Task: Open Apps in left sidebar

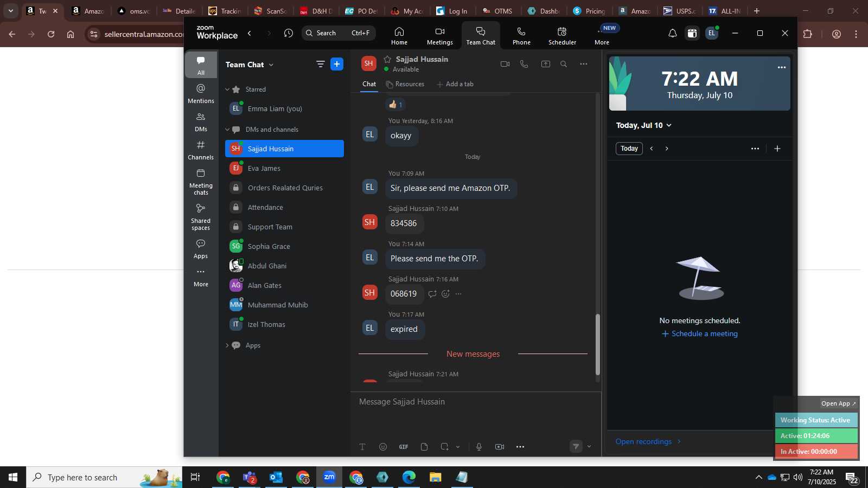Action: [201, 249]
